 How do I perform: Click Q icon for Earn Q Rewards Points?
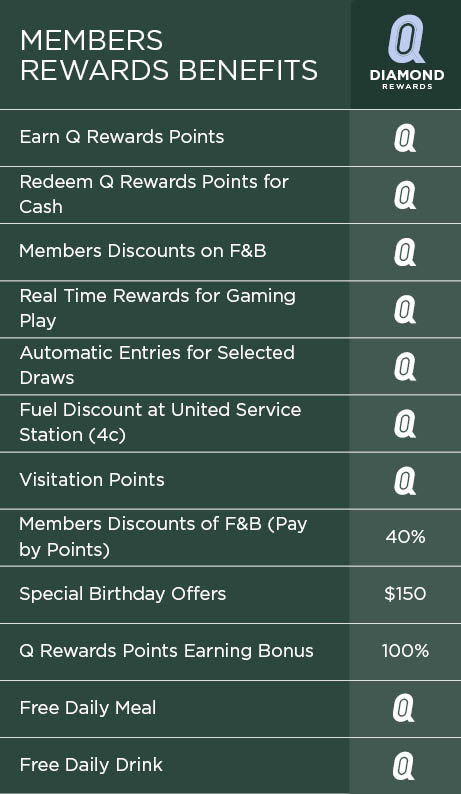click(x=405, y=139)
